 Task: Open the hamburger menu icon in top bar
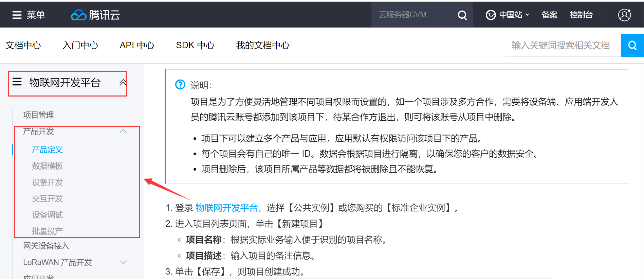pyautogui.click(x=17, y=15)
